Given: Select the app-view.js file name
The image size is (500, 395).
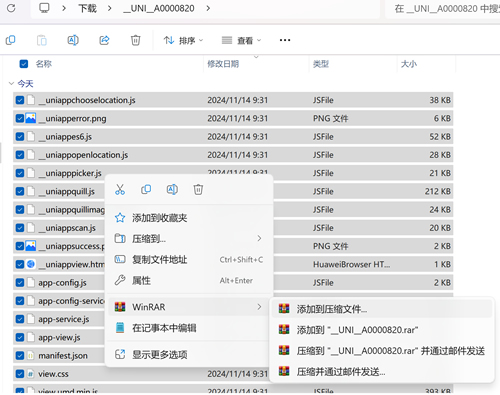Looking at the screenshot, I should 59,337.
